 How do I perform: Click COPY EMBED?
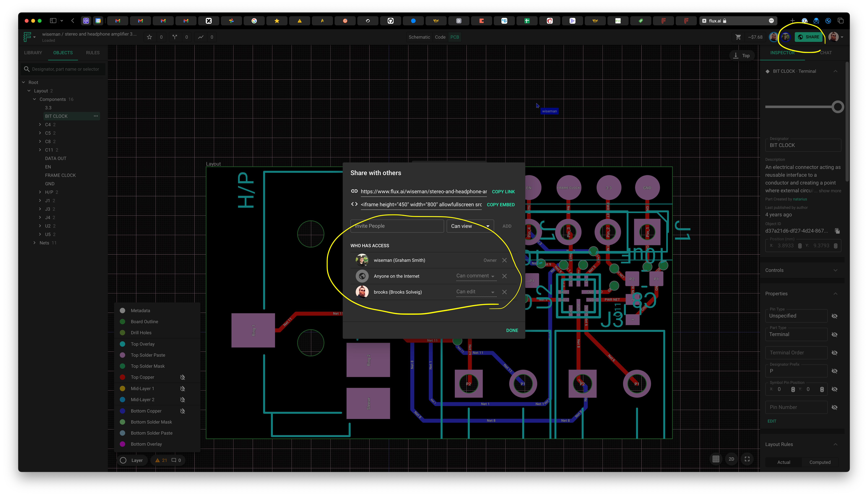pos(500,205)
